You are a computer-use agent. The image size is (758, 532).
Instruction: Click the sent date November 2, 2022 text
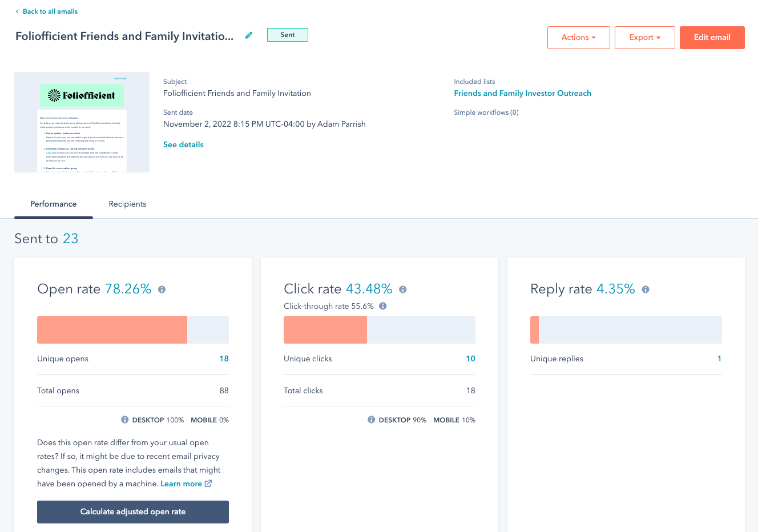264,124
